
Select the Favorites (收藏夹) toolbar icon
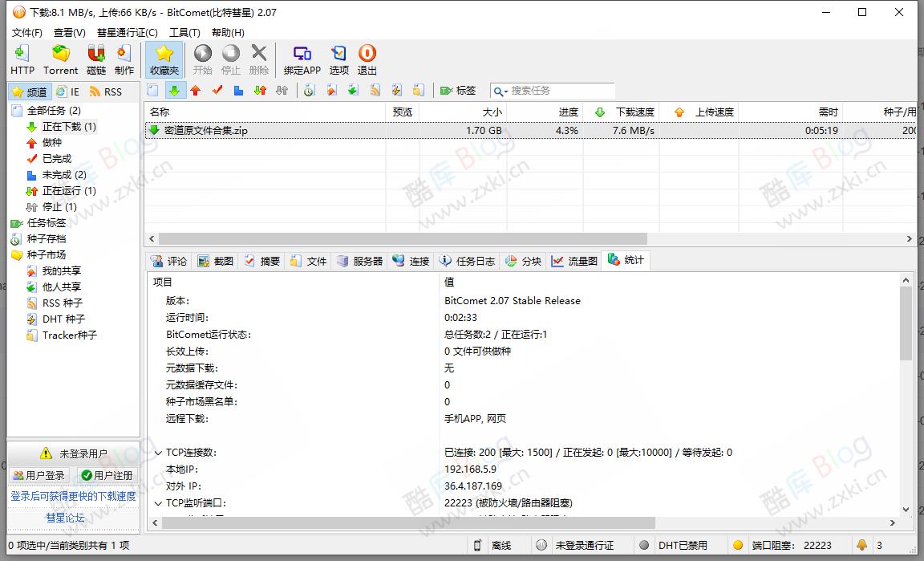click(x=163, y=59)
